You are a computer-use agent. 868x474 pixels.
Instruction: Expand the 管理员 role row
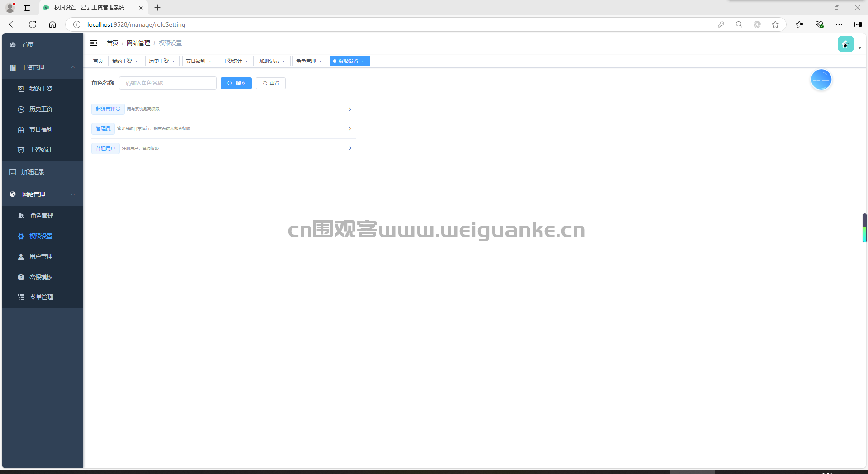pyautogui.click(x=350, y=129)
